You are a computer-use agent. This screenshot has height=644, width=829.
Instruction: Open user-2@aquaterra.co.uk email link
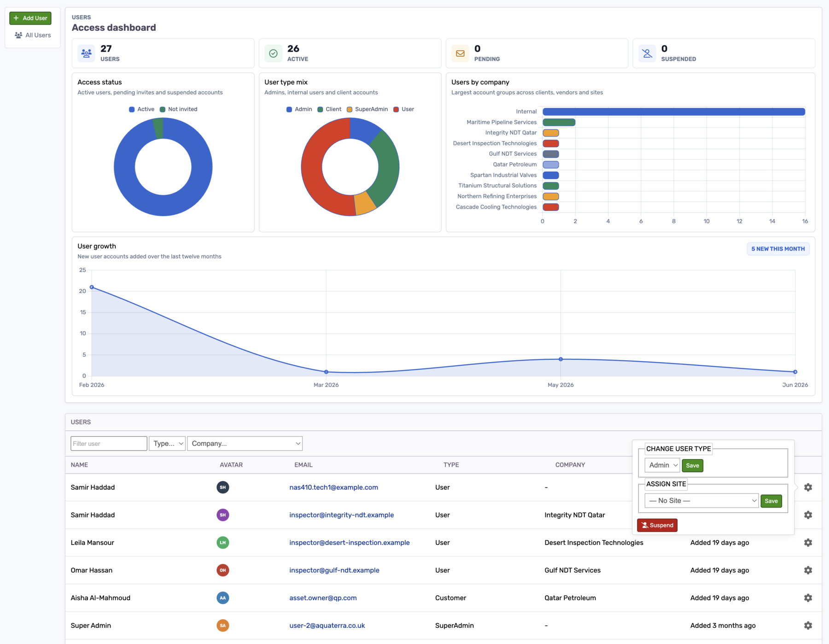pyautogui.click(x=327, y=626)
